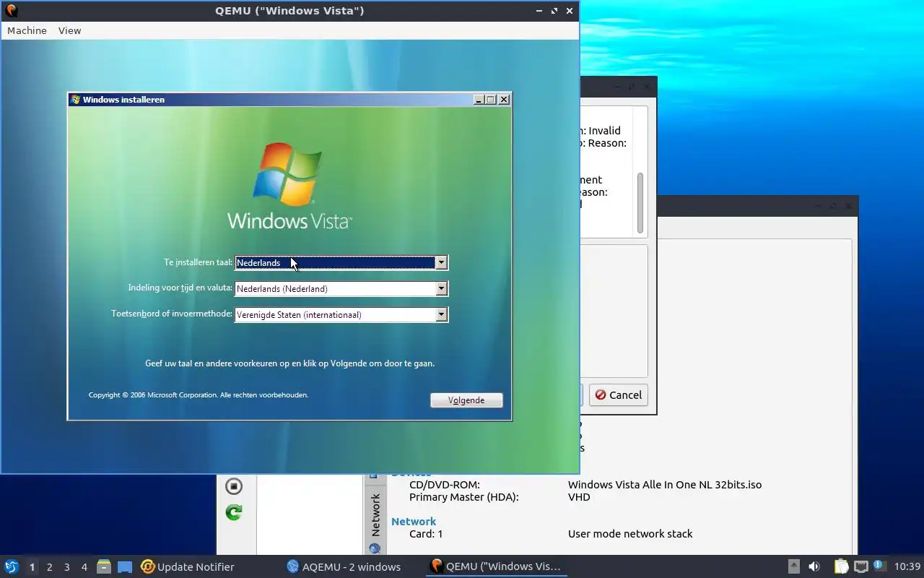924x578 pixels.
Task: Click 'Windows Vista Alle In One NL 32bits.iso'
Action: (x=665, y=485)
